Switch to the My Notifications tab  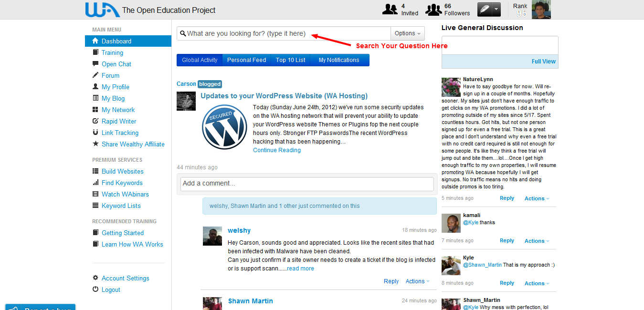(x=339, y=60)
